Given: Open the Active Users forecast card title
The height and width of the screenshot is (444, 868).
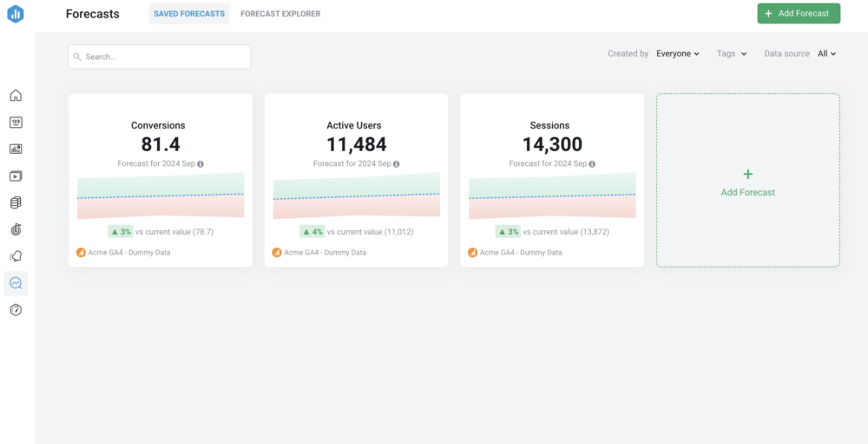Looking at the screenshot, I should coord(354,125).
